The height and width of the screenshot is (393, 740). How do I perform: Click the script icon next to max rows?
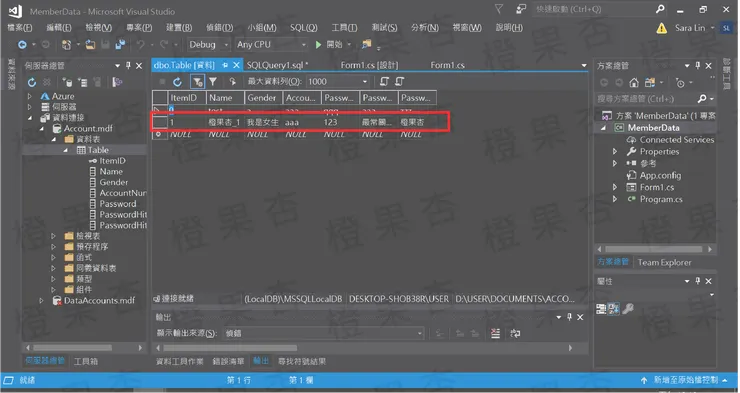point(232,82)
